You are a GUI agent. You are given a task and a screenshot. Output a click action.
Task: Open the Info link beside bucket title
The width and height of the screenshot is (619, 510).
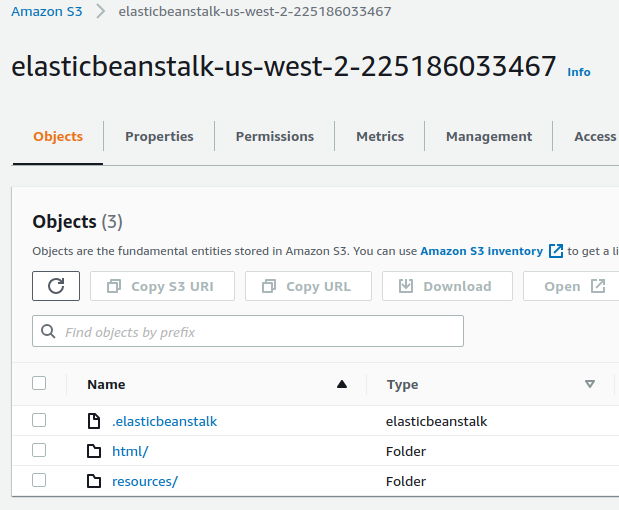click(x=579, y=72)
